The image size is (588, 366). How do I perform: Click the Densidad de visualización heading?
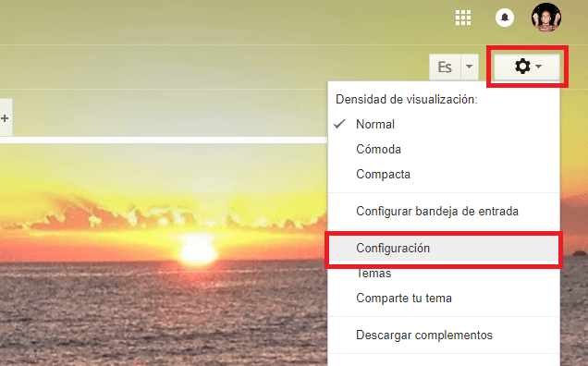(x=407, y=100)
